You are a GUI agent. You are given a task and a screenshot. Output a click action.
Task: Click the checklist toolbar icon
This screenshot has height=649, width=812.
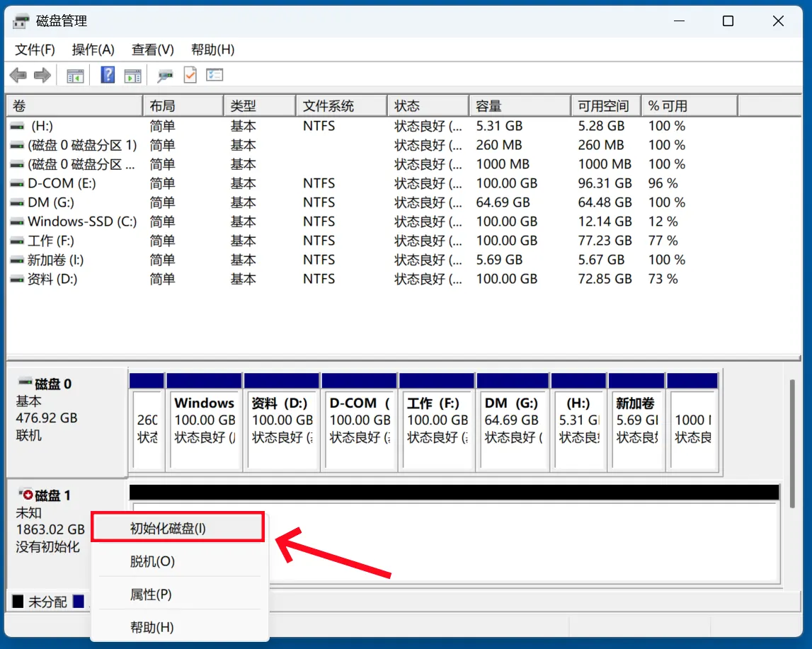tap(215, 76)
